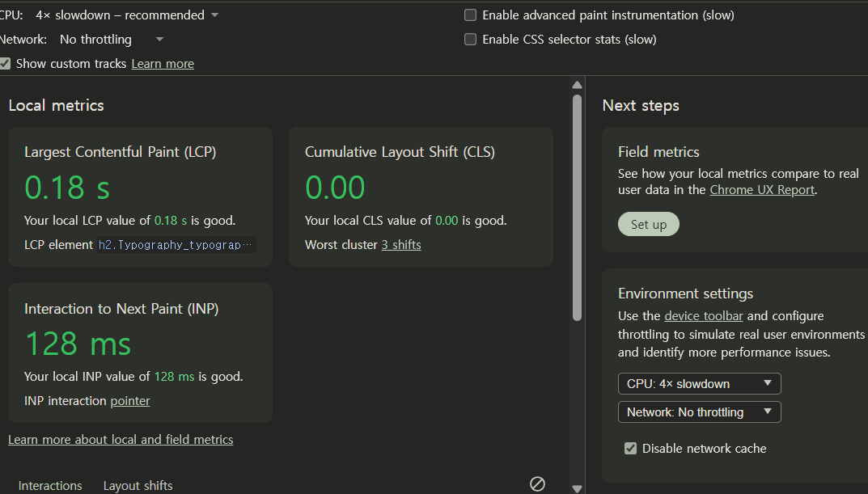Click the device toolbar link
Image resolution: width=868 pixels, height=494 pixels.
[703, 316]
